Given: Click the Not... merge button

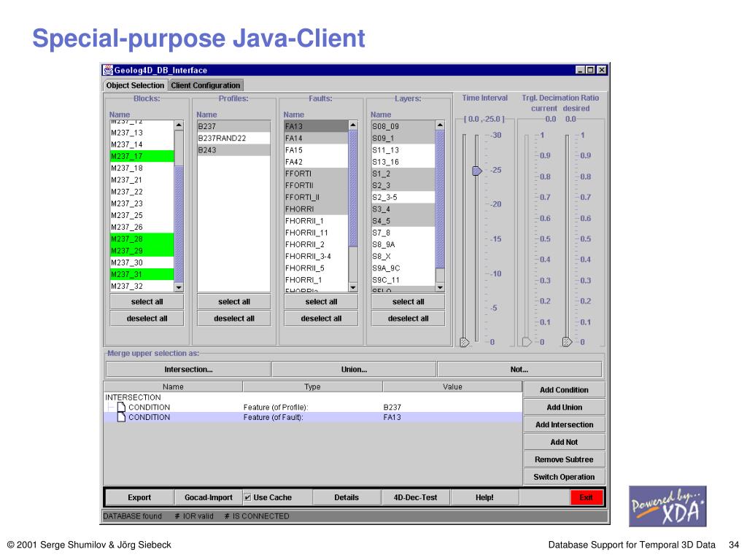Looking at the screenshot, I should click(519, 369).
